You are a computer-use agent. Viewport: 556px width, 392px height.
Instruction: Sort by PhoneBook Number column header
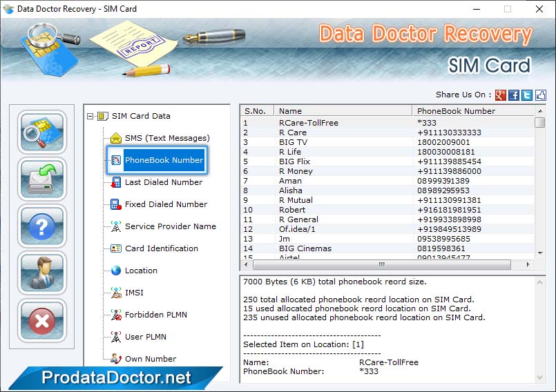click(473, 111)
